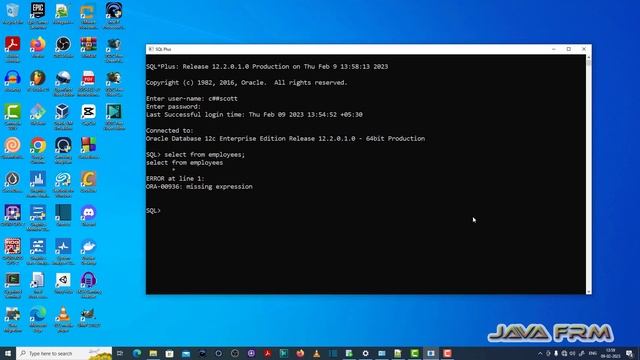The width and height of the screenshot is (640, 360).
Task: Open Microsoft Store from the taskbar
Action: [169, 353]
